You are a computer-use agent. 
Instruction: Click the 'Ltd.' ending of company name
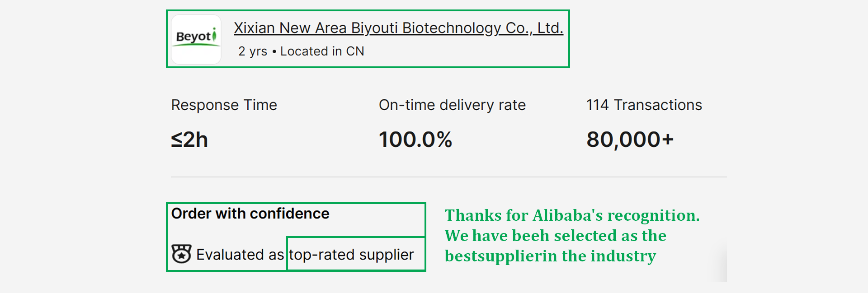(x=550, y=28)
